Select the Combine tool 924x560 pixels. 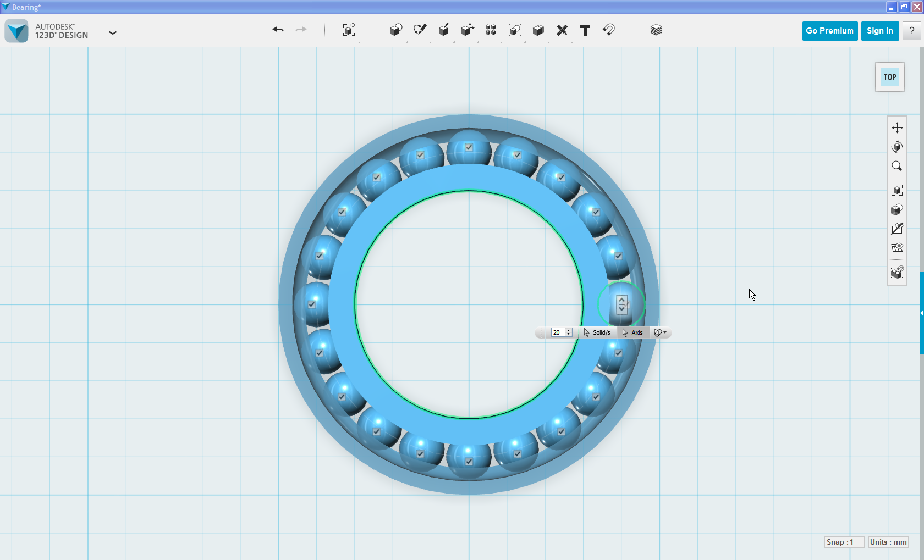[538, 31]
